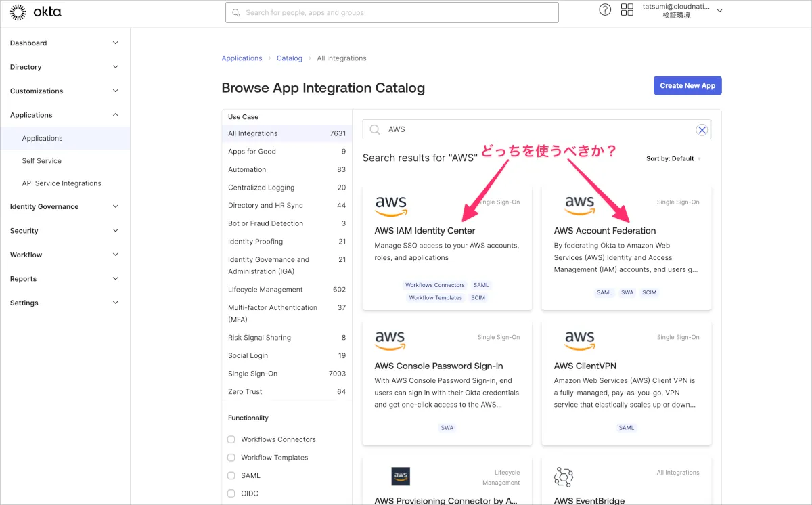Check the SAML functionality filter

231,476
